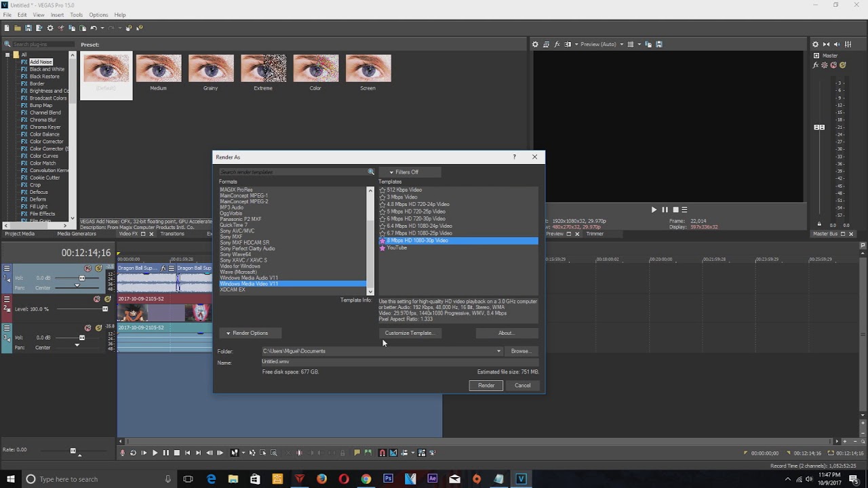Adjust track 1 volume slider
This screenshot has height=488, width=868.
point(82,278)
